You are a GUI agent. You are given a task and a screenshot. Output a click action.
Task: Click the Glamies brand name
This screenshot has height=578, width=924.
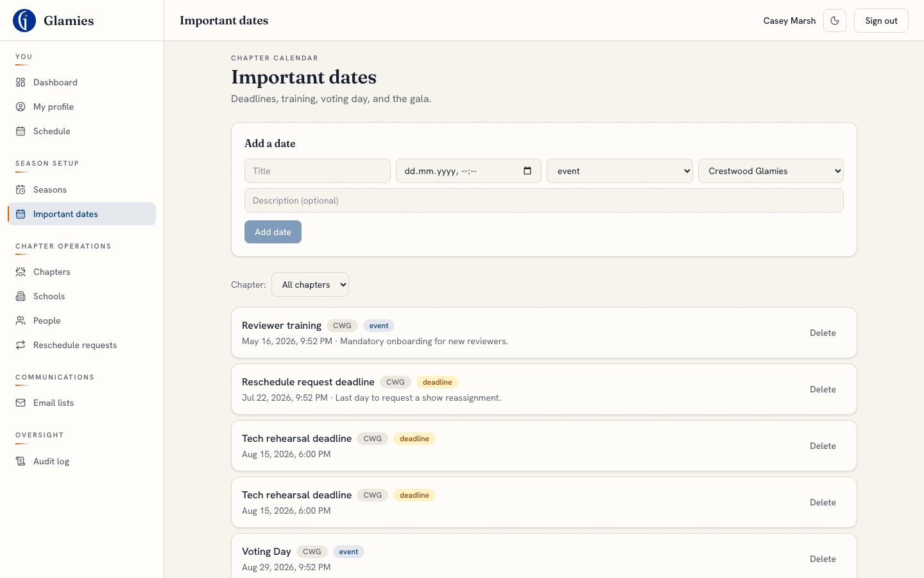click(69, 21)
